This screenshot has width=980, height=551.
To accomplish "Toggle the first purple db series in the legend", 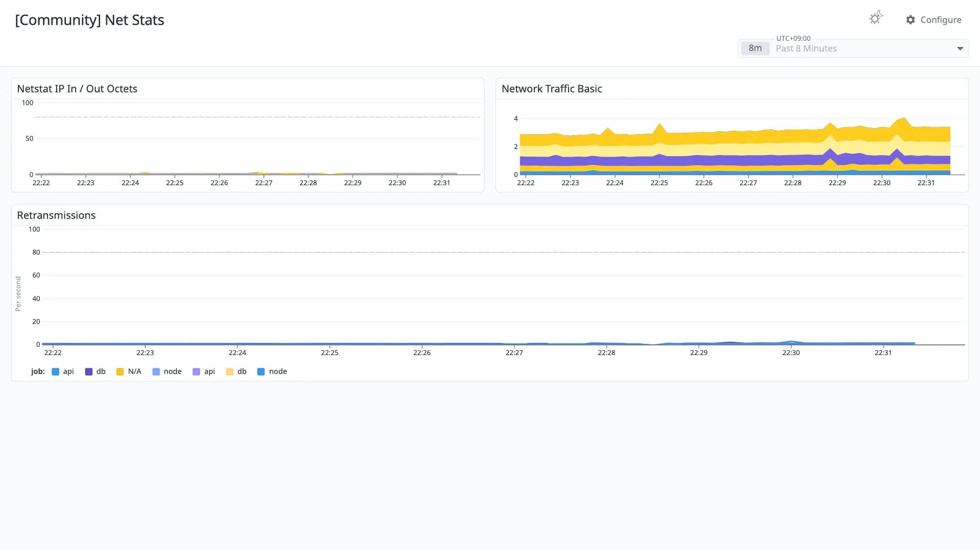I will [95, 371].
